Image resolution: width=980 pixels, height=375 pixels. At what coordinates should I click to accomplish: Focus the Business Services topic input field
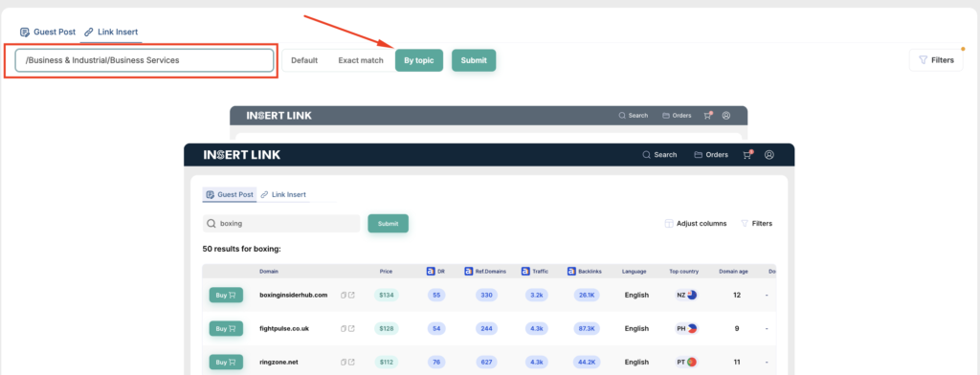145,60
